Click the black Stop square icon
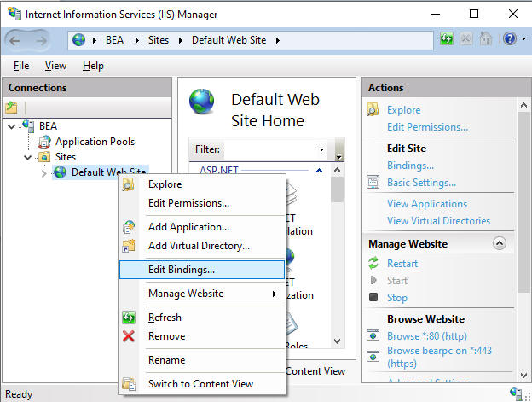 (373, 297)
